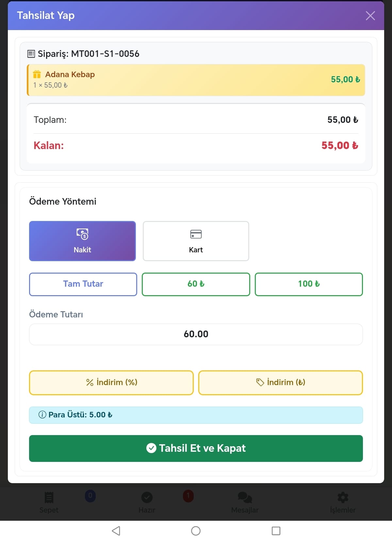Click the receipt icon next to Sipariş
Image resolution: width=392 pixels, height=541 pixels.
[31, 54]
